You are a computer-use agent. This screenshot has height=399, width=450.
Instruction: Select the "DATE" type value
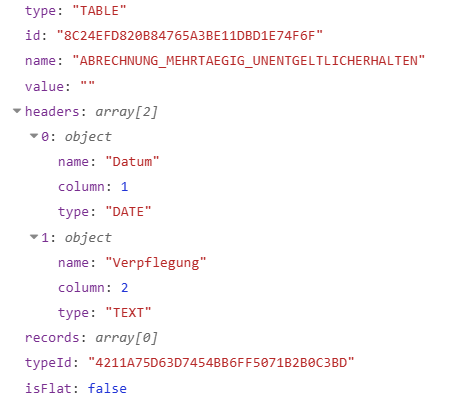pos(128,212)
